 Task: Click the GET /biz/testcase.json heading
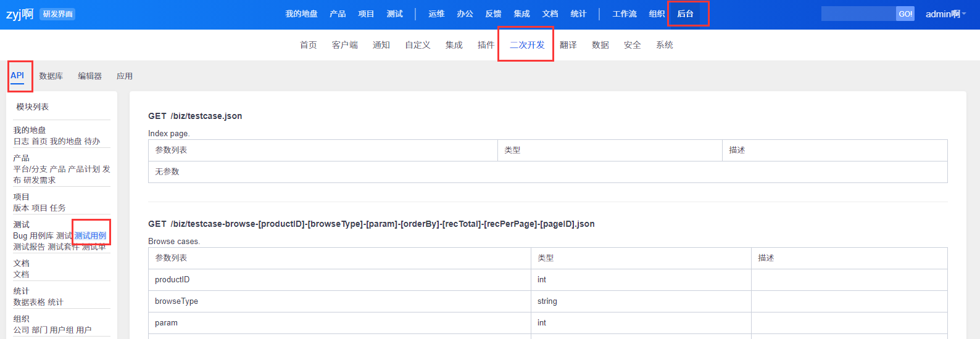pyautogui.click(x=195, y=116)
